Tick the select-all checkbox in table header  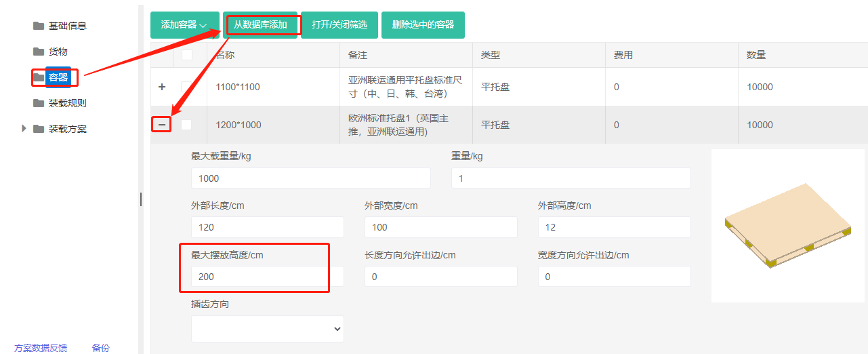[x=186, y=55]
